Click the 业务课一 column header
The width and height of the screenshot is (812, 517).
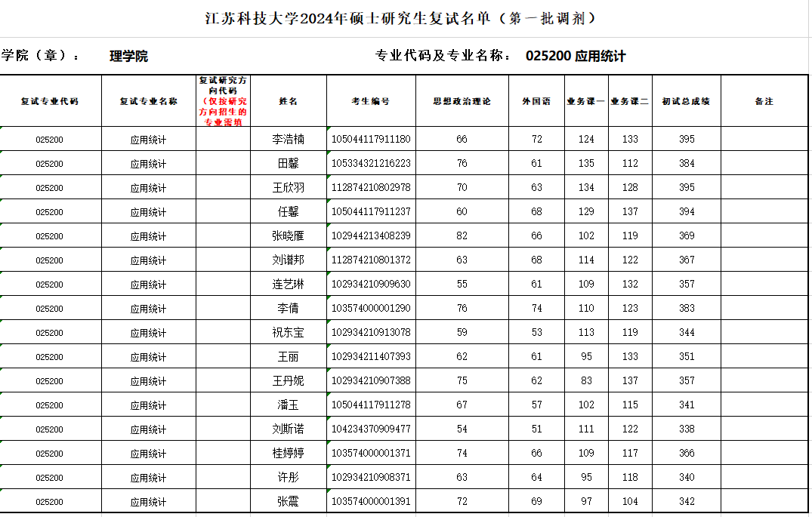point(586,101)
